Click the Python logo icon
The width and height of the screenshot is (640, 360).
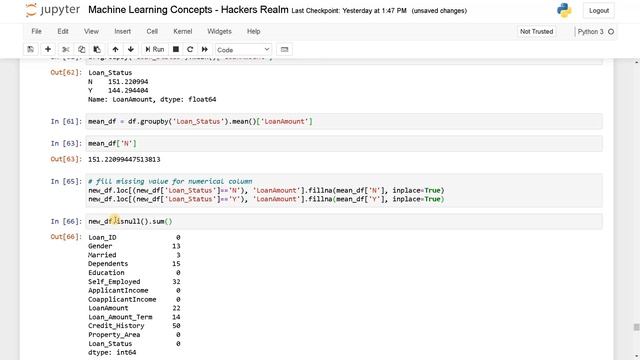click(564, 10)
